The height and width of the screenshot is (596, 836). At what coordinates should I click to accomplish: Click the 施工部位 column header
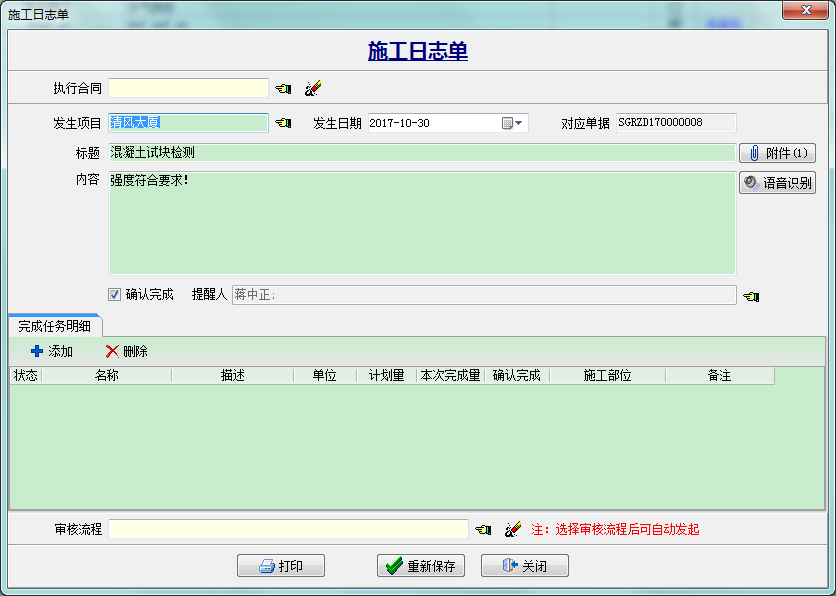coord(607,376)
